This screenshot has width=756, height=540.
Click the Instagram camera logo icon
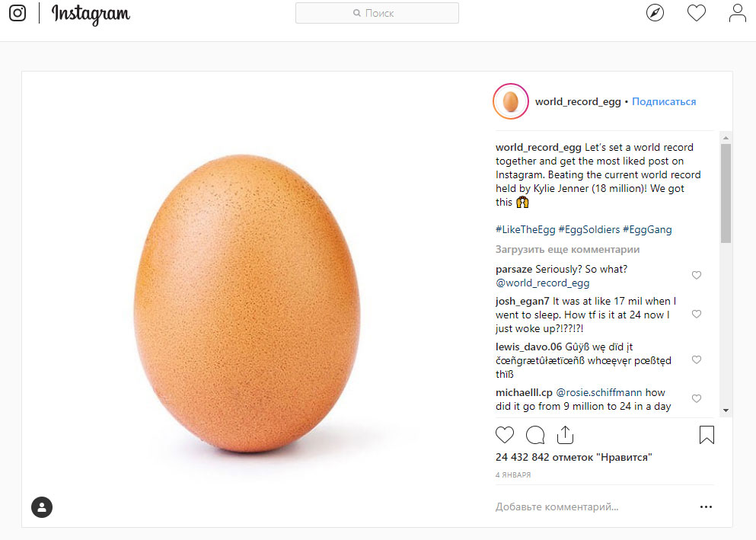point(18,13)
